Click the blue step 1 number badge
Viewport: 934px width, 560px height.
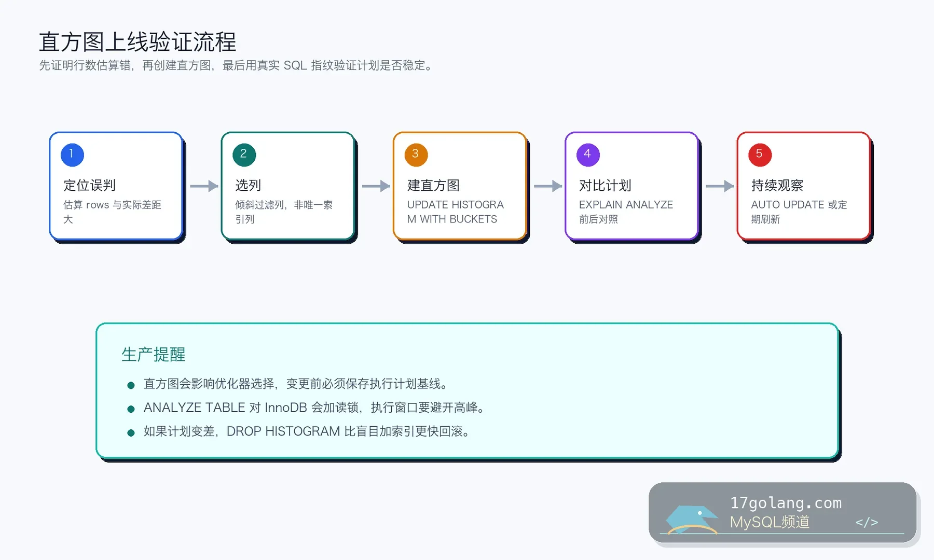click(72, 155)
